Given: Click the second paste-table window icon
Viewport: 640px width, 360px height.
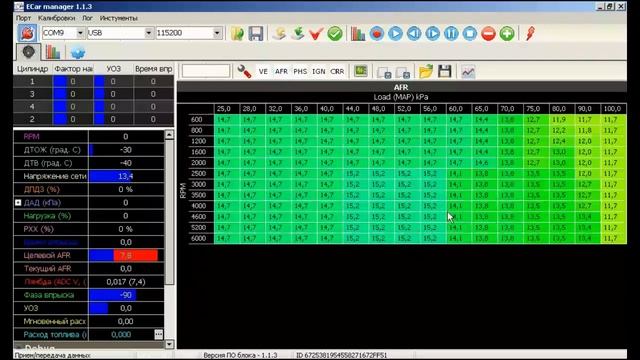Looking at the screenshot, I should click(403, 72).
